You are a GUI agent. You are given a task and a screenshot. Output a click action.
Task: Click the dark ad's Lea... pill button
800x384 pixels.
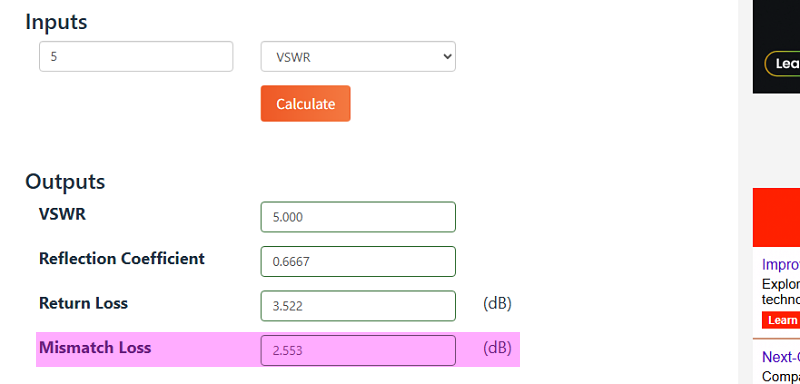782,64
